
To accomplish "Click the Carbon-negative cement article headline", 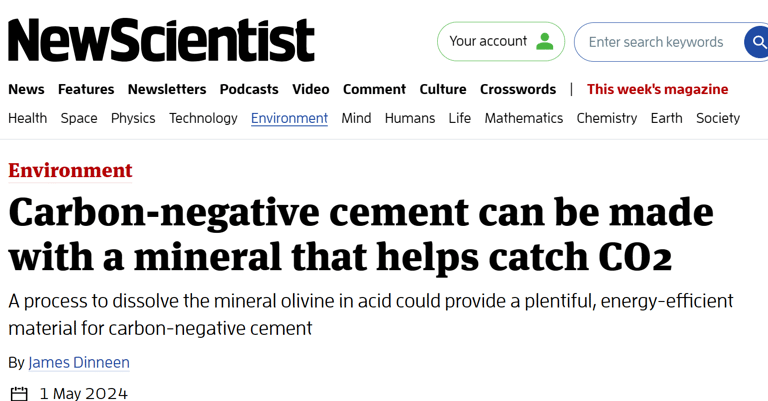I will pos(360,234).
